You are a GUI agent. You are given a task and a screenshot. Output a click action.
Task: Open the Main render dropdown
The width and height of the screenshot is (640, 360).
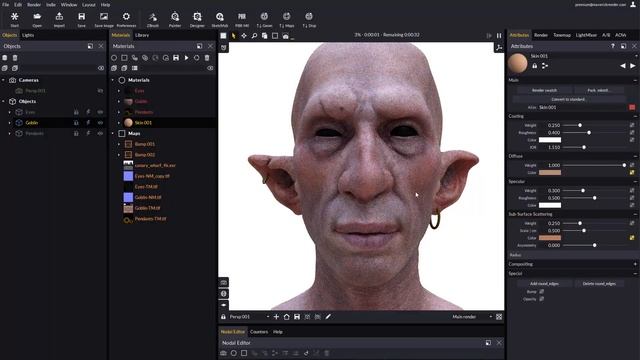pos(491,317)
